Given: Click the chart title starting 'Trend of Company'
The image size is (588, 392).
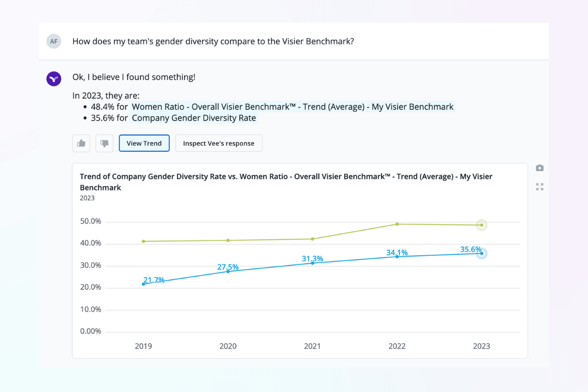Looking at the screenshot, I should (286, 182).
